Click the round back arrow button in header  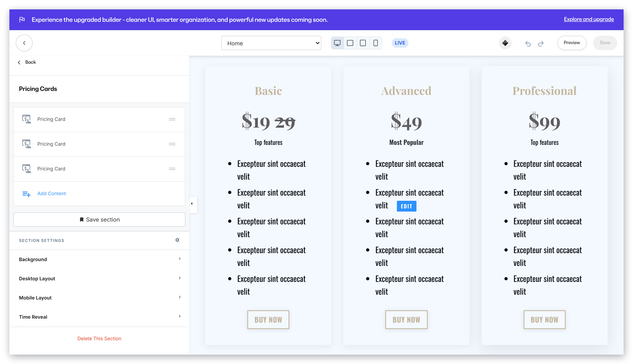click(x=24, y=43)
